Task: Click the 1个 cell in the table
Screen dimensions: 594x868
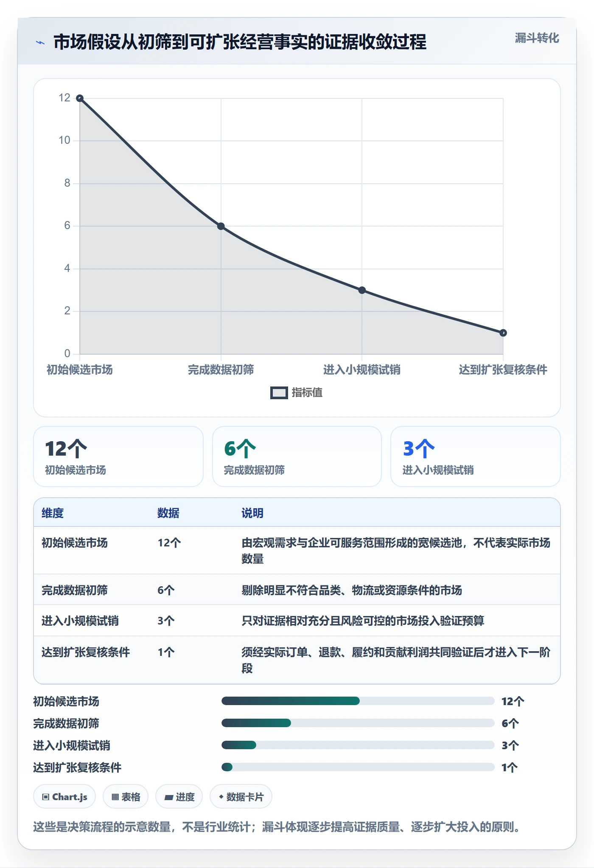Action: (166, 652)
